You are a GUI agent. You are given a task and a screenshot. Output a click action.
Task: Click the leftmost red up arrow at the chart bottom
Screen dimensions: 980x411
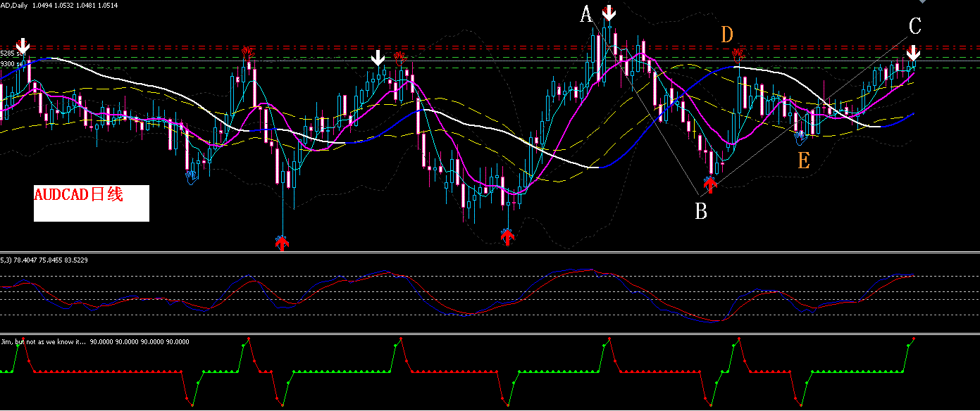click(282, 243)
